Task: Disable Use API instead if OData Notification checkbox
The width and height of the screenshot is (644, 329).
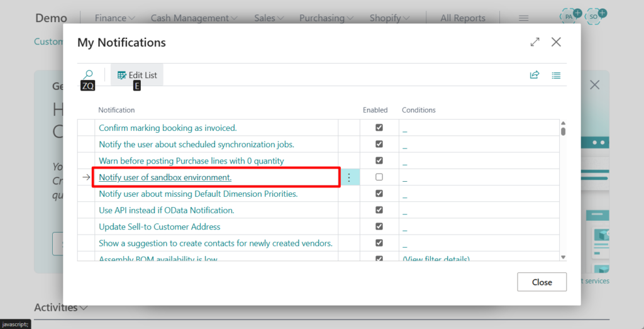Action: [379, 210]
